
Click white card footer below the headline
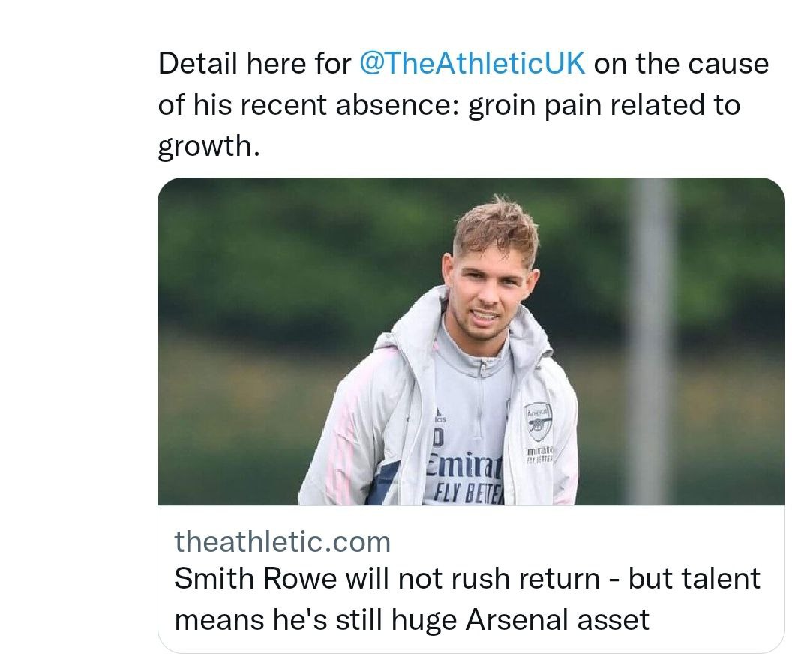pos(471,643)
